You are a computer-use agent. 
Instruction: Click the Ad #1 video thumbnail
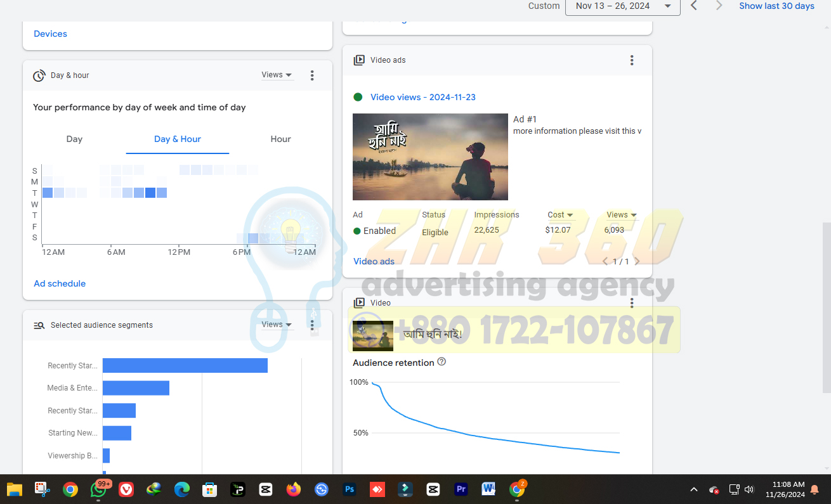(430, 157)
